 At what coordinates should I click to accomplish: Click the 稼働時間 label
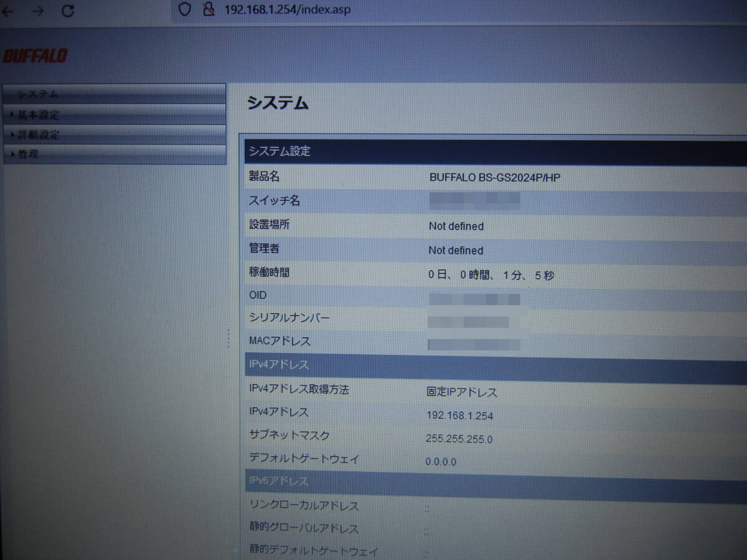point(270,272)
